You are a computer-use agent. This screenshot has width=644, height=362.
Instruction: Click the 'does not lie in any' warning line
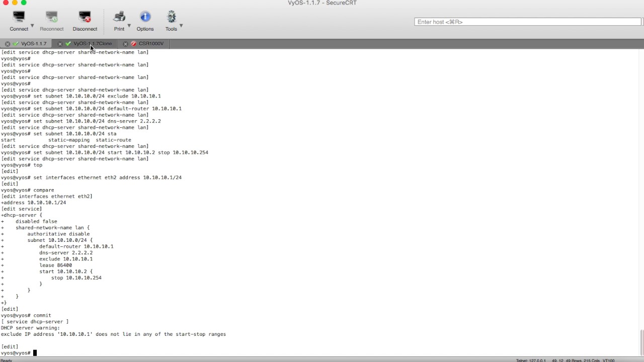pos(113,334)
